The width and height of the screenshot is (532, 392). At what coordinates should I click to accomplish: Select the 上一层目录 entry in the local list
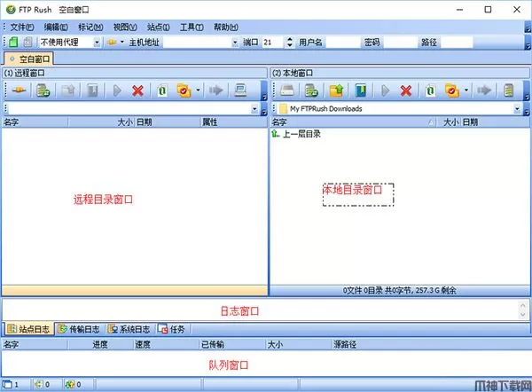(296, 134)
